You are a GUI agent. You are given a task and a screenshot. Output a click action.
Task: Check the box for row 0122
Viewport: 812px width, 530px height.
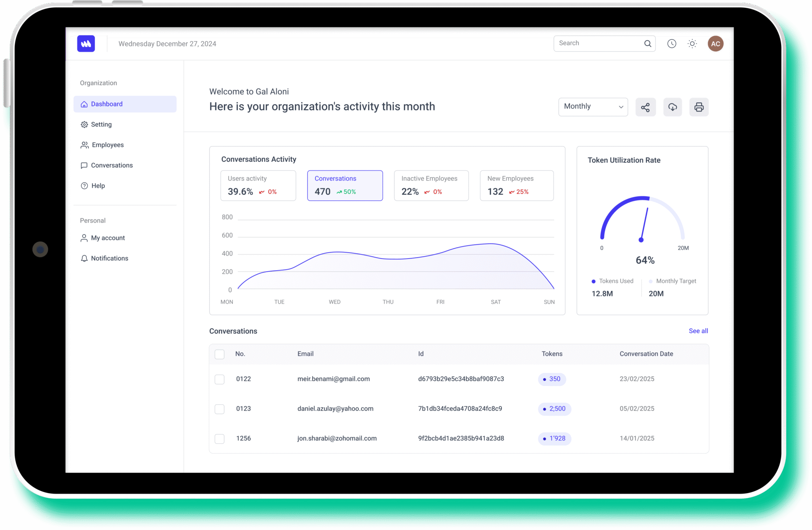click(219, 379)
